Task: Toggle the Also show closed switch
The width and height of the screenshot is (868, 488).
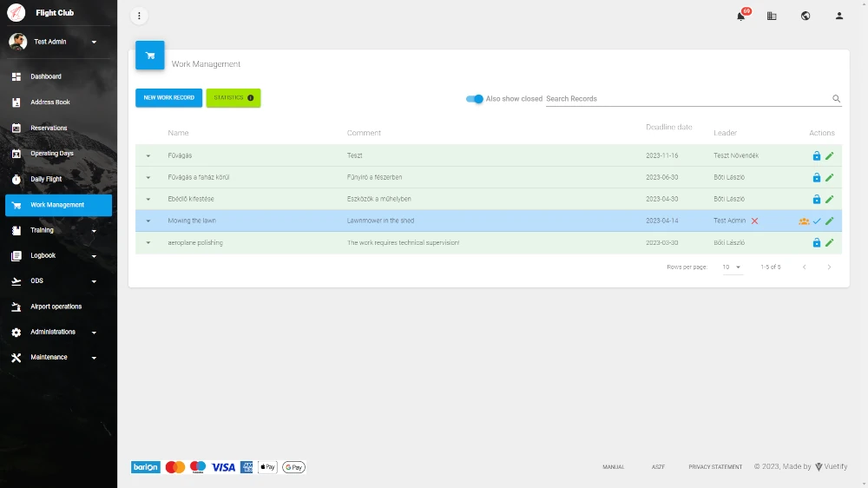Action: coord(475,99)
